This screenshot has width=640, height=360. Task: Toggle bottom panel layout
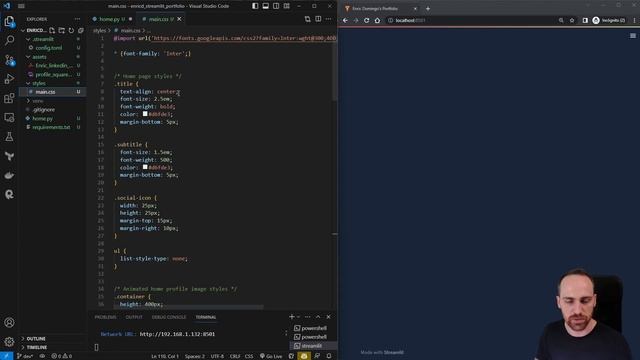(x=266, y=6)
